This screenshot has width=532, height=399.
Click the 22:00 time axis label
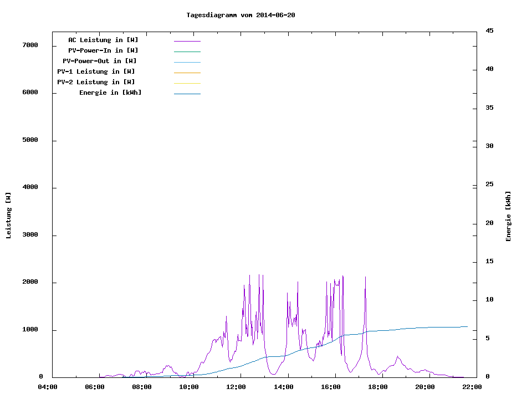click(473, 387)
